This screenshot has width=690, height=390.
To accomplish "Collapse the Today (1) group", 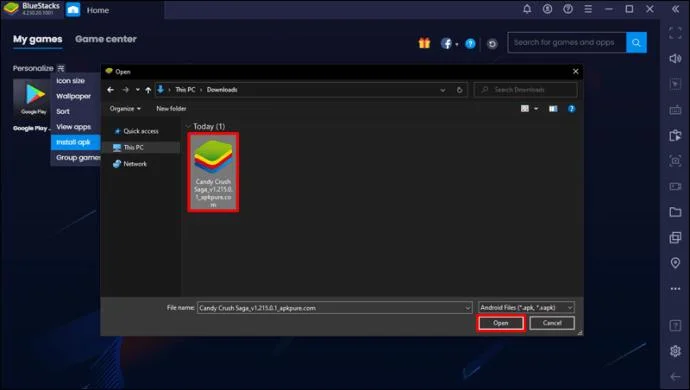I will [x=189, y=126].
